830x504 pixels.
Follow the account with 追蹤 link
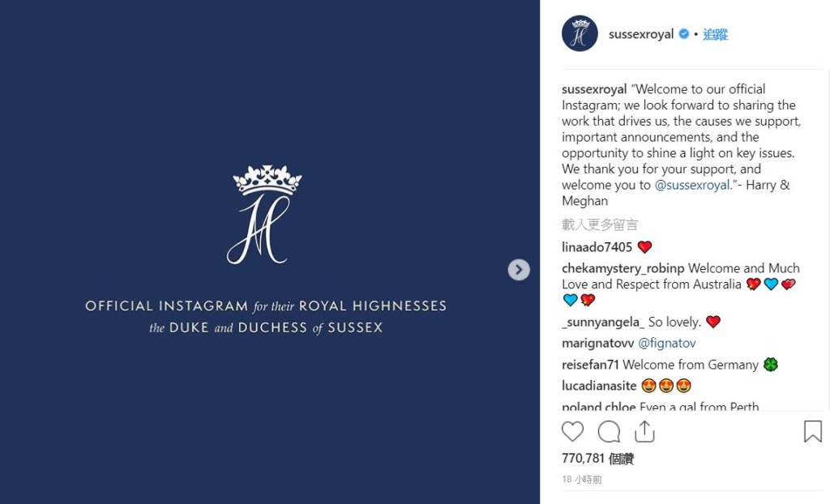tap(716, 34)
